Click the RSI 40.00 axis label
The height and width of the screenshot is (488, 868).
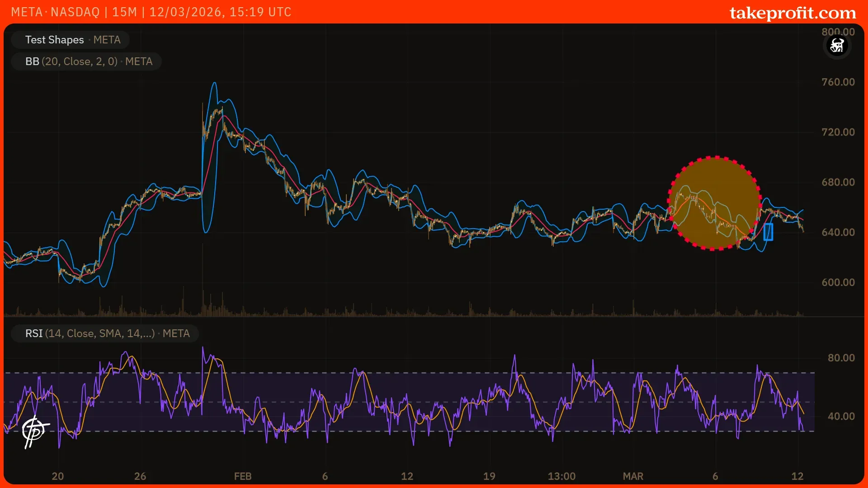(x=841, y=416)
